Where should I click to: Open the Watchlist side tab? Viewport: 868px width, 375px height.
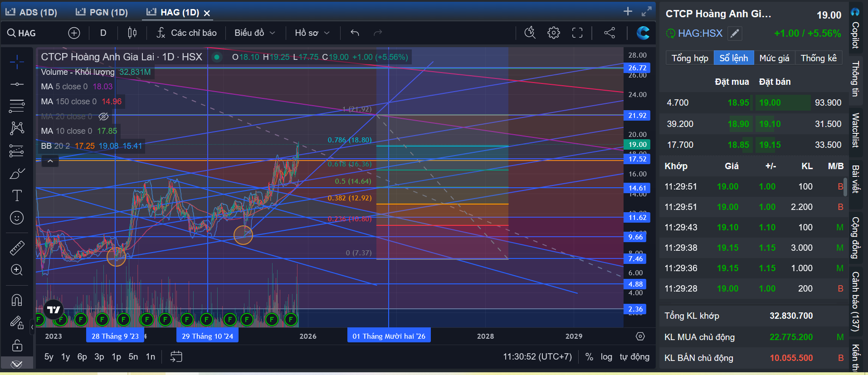(855, 131)
